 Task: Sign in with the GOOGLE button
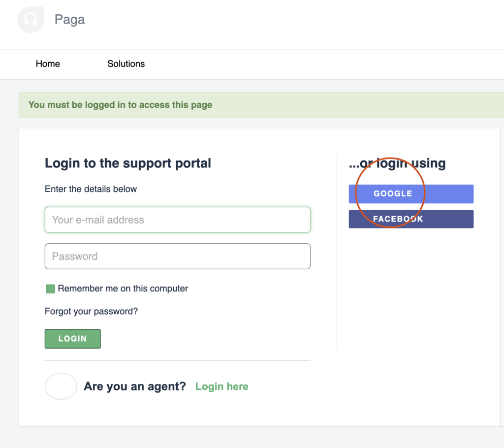coord(411,194)
